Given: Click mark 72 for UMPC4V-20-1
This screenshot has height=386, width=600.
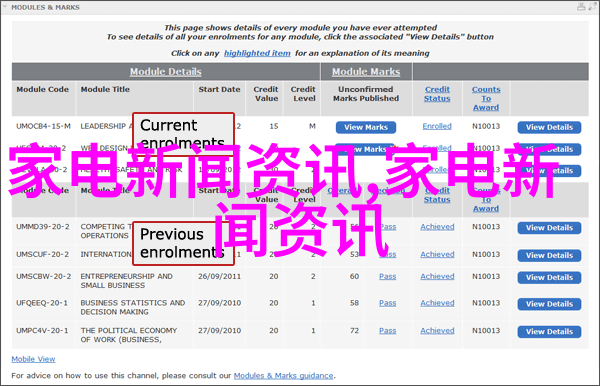Looking at the screenshot, I should pyautogui.click(x=354, y=331).
